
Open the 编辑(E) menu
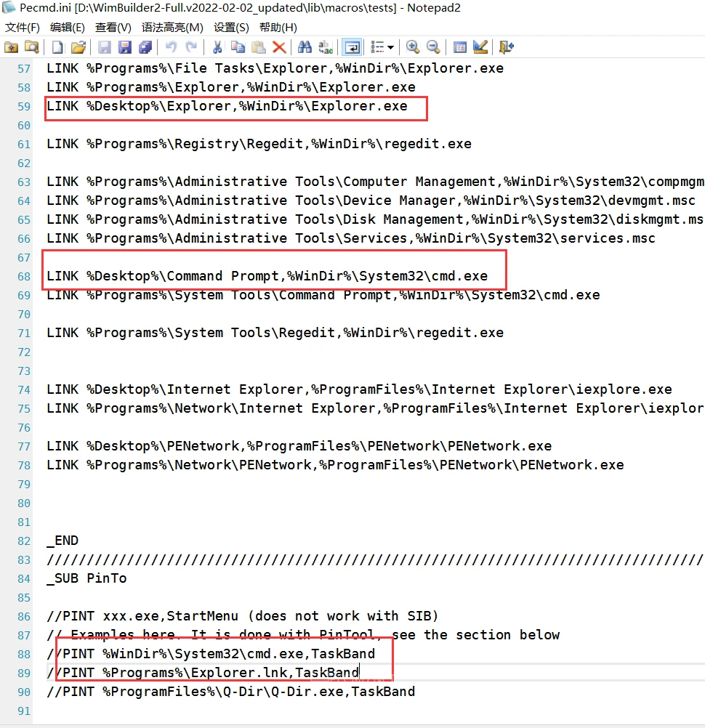pyautogui.click(x=68, y=28)
